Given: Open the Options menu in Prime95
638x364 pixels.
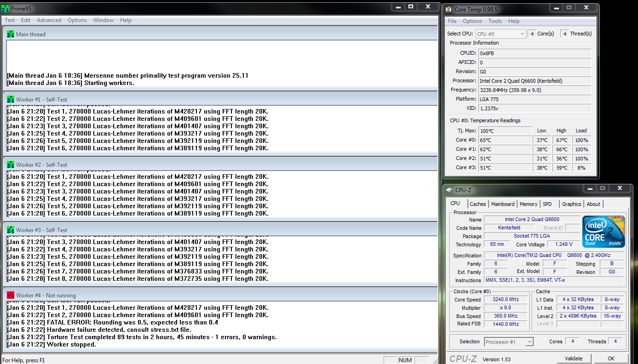Looking at the screenshot, I should click(x=77, y=20).
